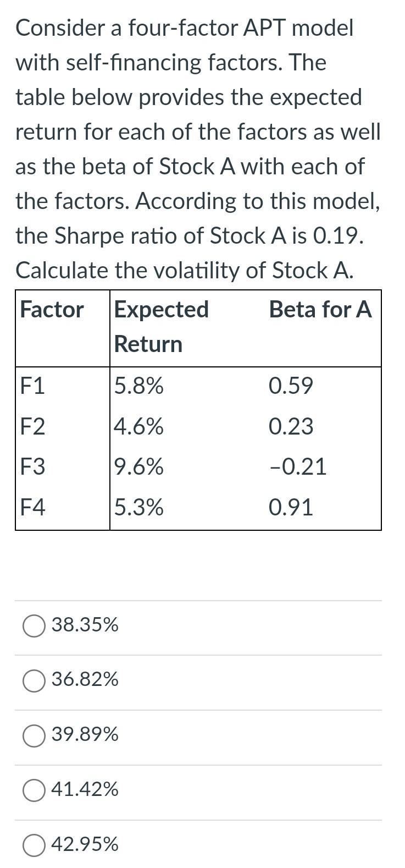Click the 5.8% expected return value
This screenshot has height=868, width=405.
tap(138, 385)
